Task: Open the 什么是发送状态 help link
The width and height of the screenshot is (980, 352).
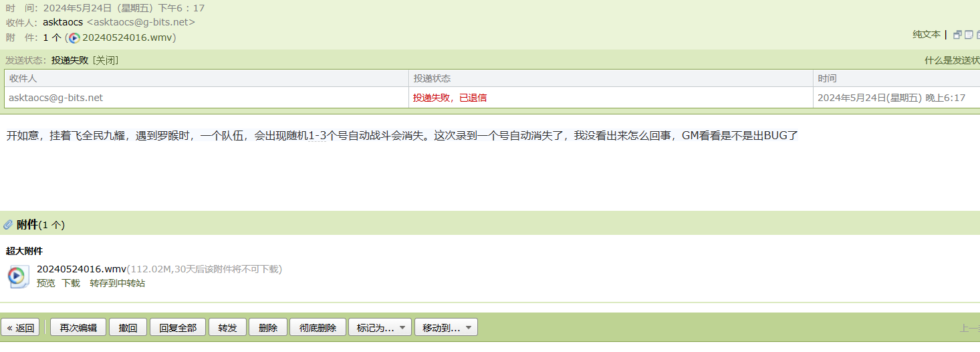Action: pyautogui.click(x=952, y=60)
